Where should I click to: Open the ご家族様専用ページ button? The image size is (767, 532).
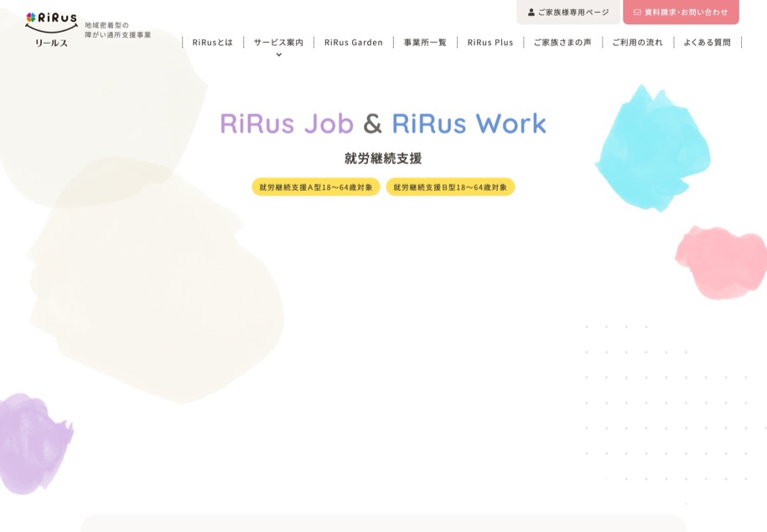(x=568, y=12)
